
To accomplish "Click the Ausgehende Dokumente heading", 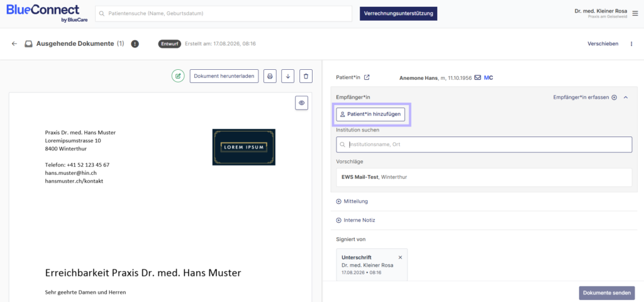I will (x=75, y=43).
